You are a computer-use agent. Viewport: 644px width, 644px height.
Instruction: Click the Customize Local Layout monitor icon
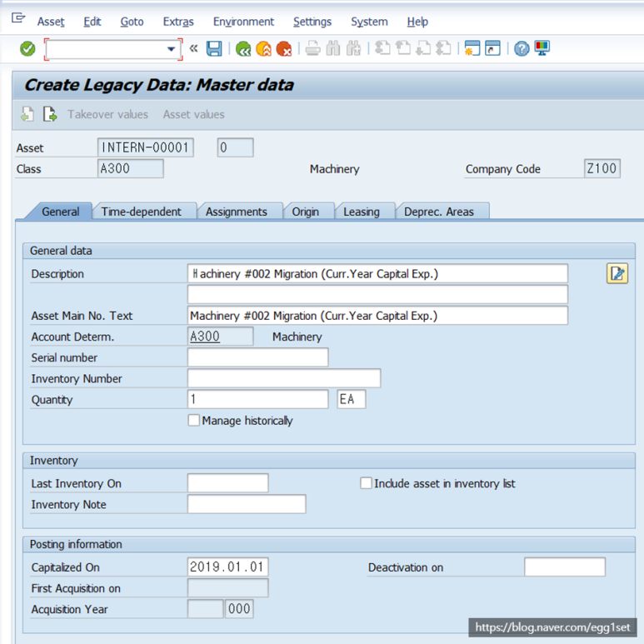[542, 48]
